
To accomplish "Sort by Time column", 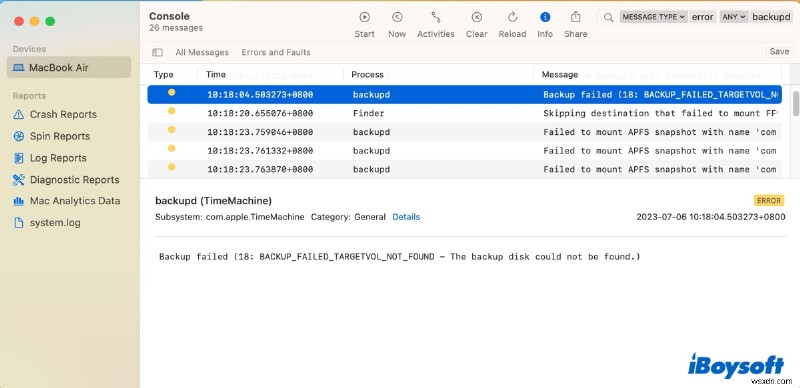I will point(216,75).
